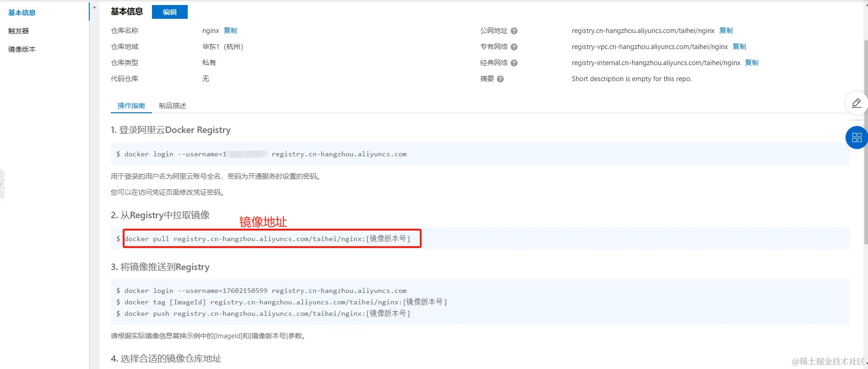Screen dimensions: 868x369
Task: Click the registry-internal address text
Action: click(x=656, y=62)
